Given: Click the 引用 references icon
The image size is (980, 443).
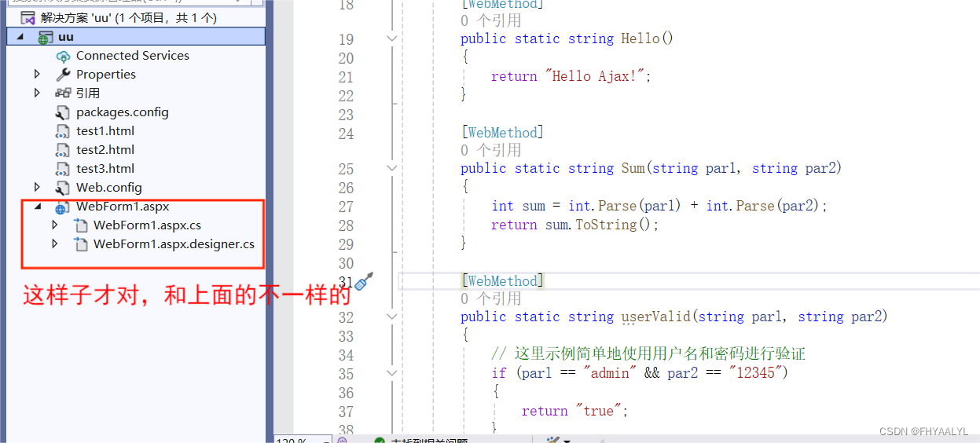Looking at the screenshot, I should click(x=63, y=93).
